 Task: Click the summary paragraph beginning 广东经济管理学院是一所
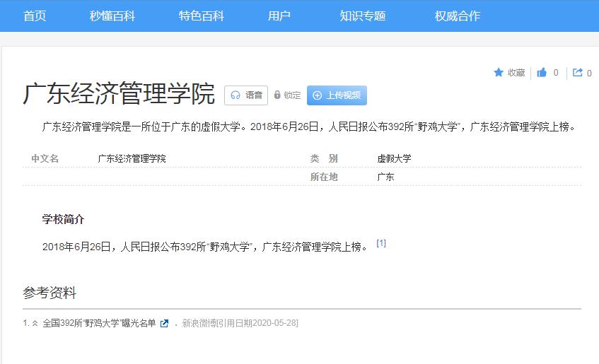tap(309, 127)
